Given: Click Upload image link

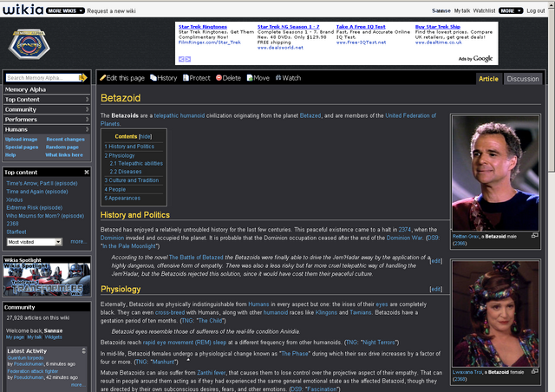Looking at the screenshot, I should click(x=21, y=139).
